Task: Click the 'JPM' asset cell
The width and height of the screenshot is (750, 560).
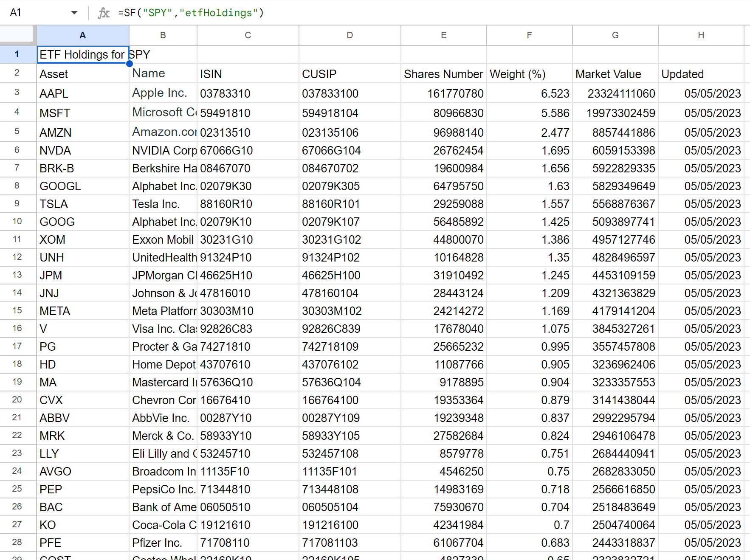Action: [83, 275]
